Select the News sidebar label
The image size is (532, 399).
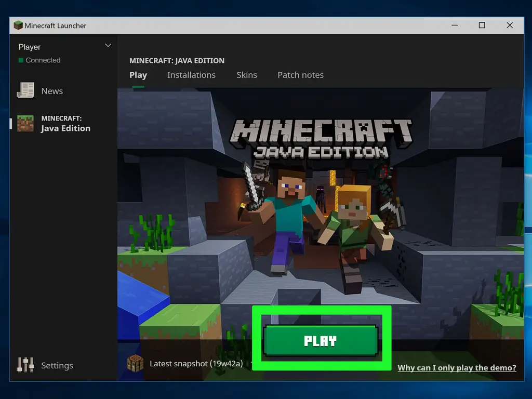coord(52,91)
